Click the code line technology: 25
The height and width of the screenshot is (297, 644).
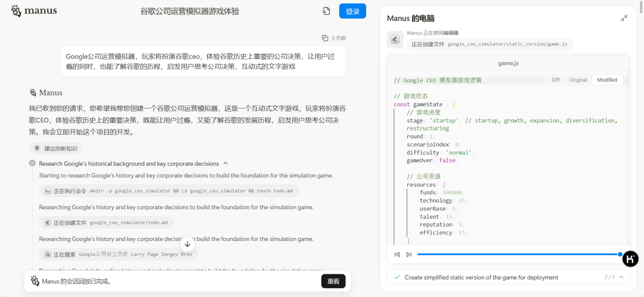[444, 200]
